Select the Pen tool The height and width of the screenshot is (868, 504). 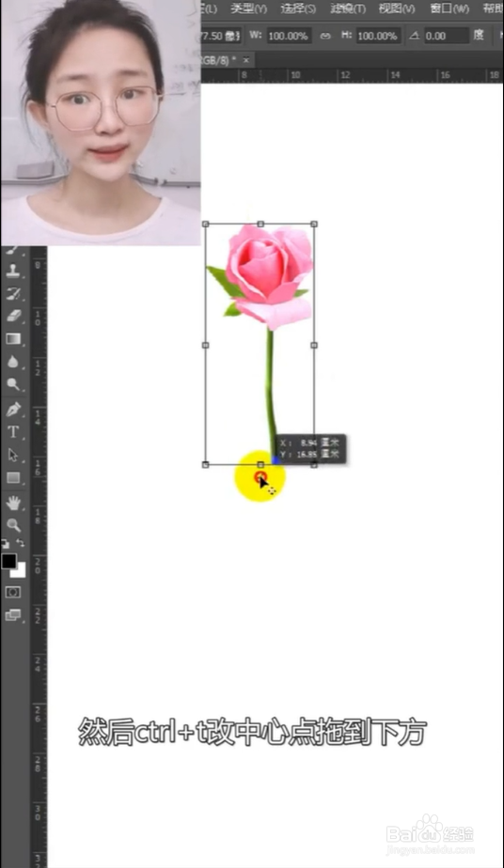click(x=13, y=409)
